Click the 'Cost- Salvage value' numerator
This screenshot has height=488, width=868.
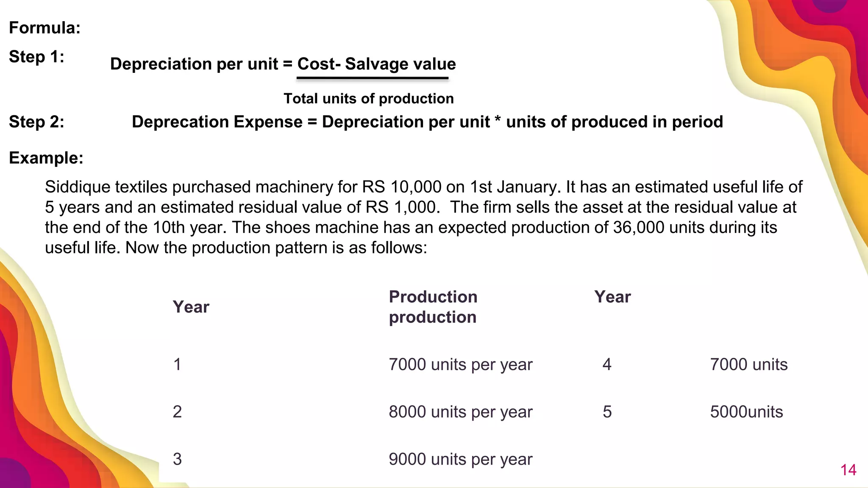376,64
